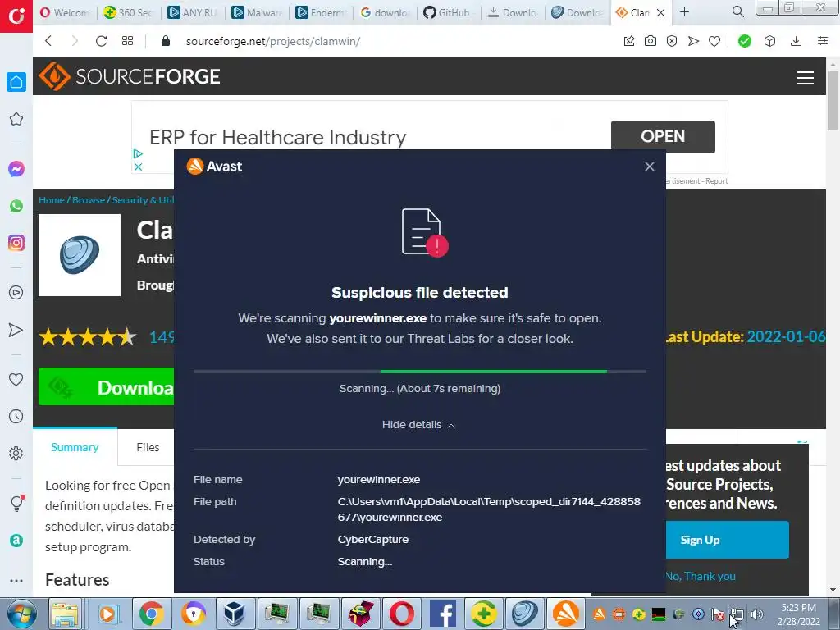Click the page vertical scrollbar
Image resolution: width=840 pixels, height=630 pixels.
coord(833,102)
